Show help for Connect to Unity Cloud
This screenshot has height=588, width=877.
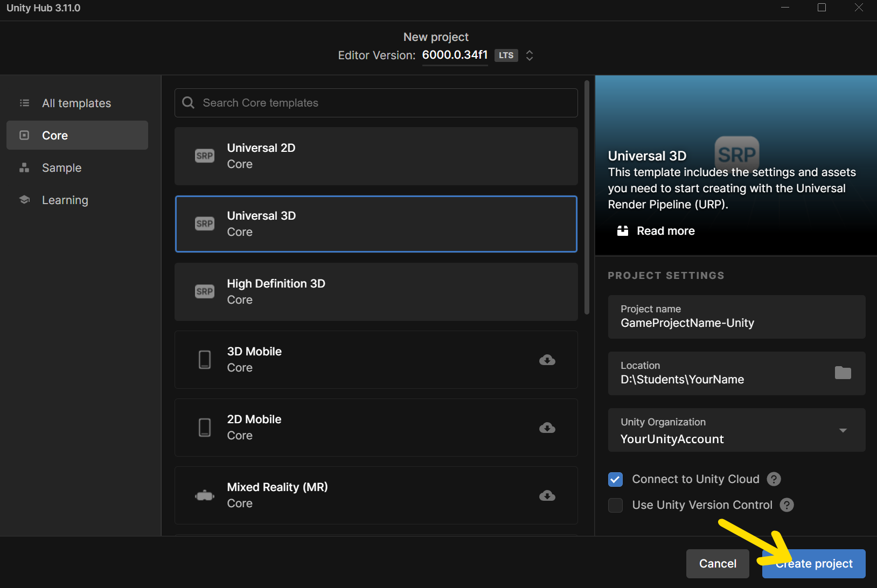click(774, 479)
